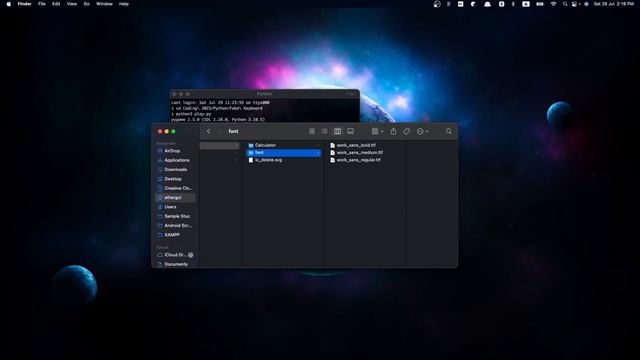
Task: Open the Edit menu
Action: point(56,4)
